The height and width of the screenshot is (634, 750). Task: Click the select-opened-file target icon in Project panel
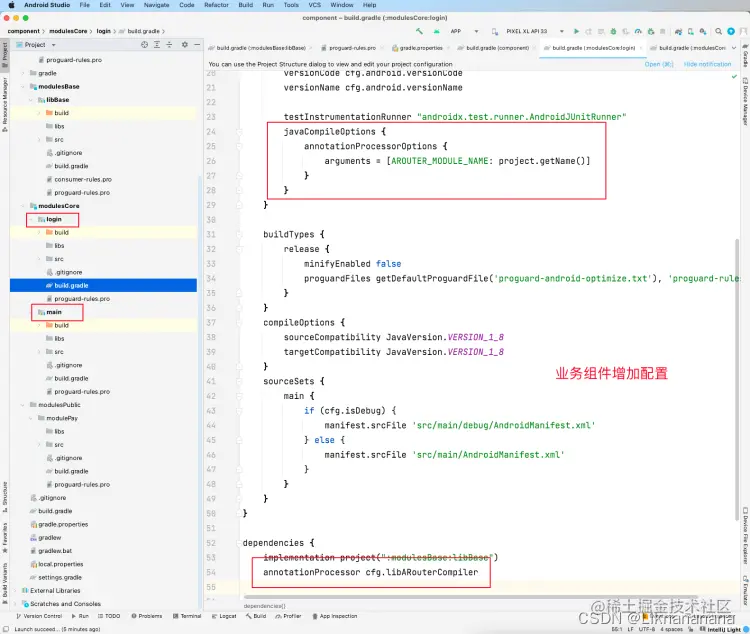coord(144,44)
